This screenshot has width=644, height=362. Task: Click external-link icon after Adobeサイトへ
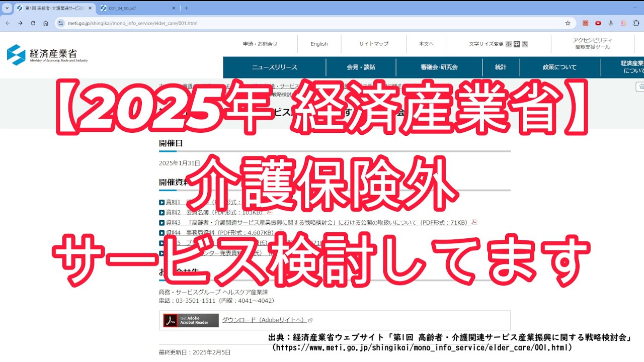coord(310,320)
